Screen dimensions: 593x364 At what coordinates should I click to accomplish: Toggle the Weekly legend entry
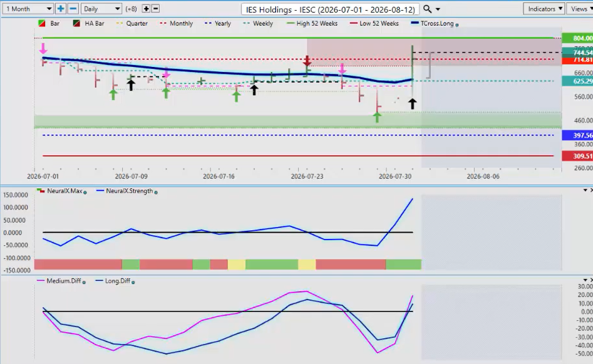coord(258,23)
